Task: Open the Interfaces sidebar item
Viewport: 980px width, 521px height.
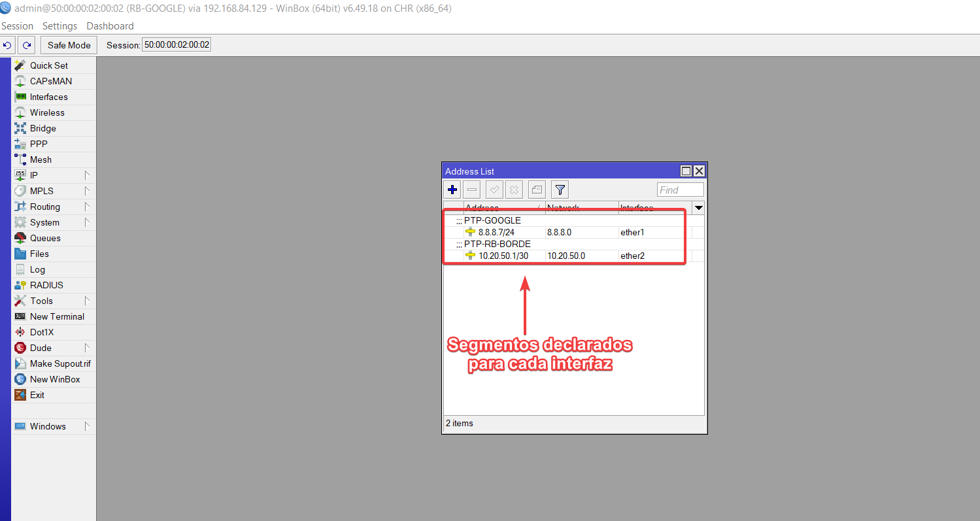Action: point(48,97)
